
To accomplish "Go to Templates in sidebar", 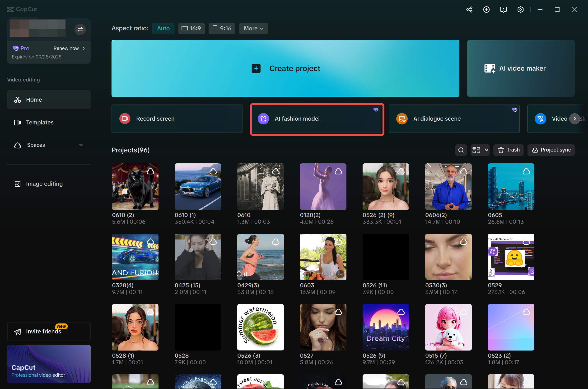I will click(40, 122).
